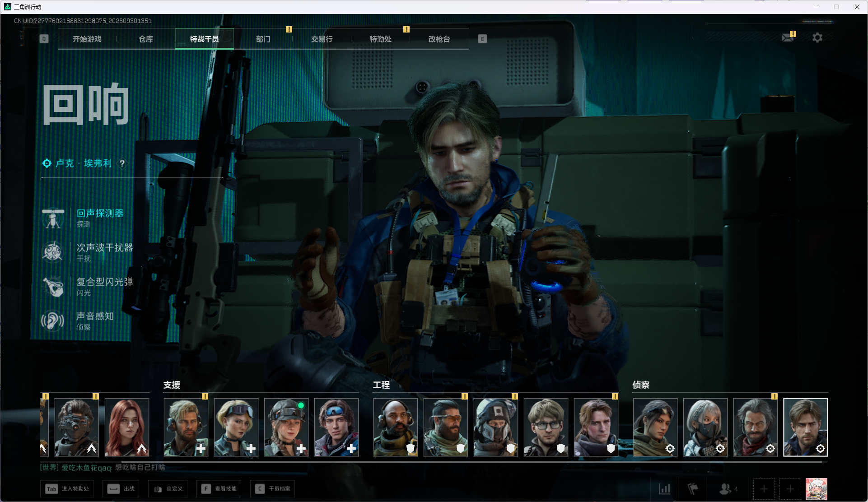
Task: Switch to the 仓库 tab
Action: 146,39
